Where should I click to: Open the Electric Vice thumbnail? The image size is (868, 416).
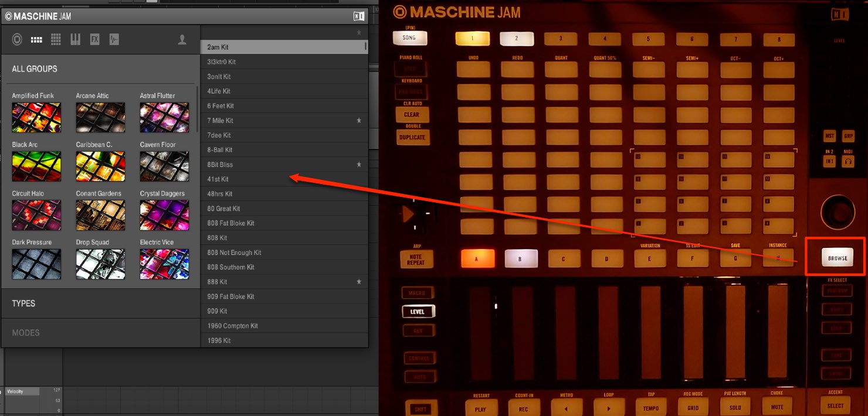(x=164, y=264)
